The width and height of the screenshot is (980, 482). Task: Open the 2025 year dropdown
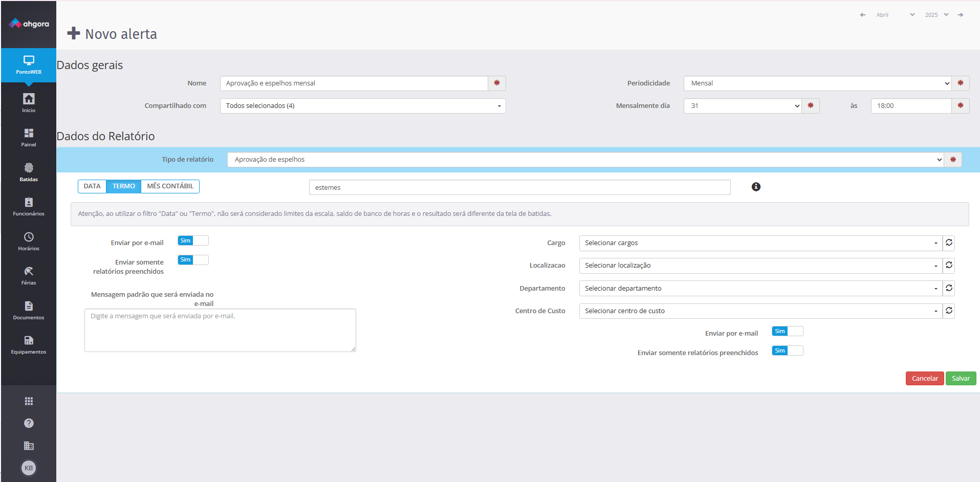[937, 15]
